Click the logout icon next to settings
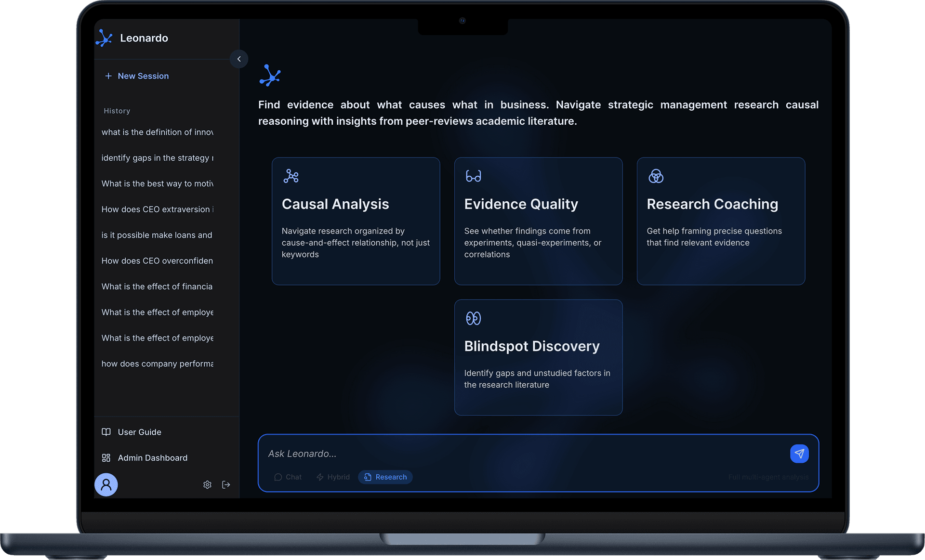Screen dimensions: 925x560 click(226, 484)
